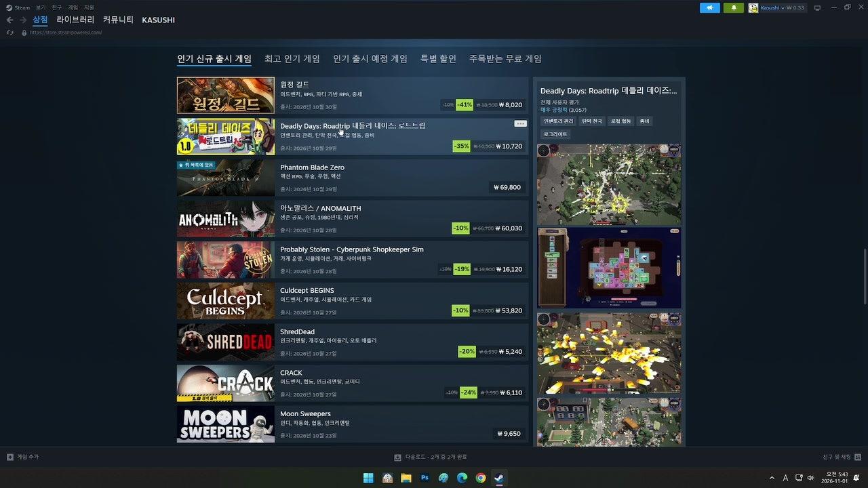This screenshot has height=488, width=868.
Task: Click the Culdcept BEGINS game thumbnail
Action: [x=226, y=301]
